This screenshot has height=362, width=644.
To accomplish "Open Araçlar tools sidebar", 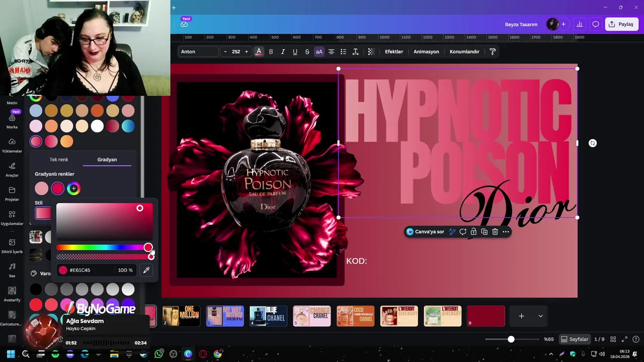I will 12,170.
